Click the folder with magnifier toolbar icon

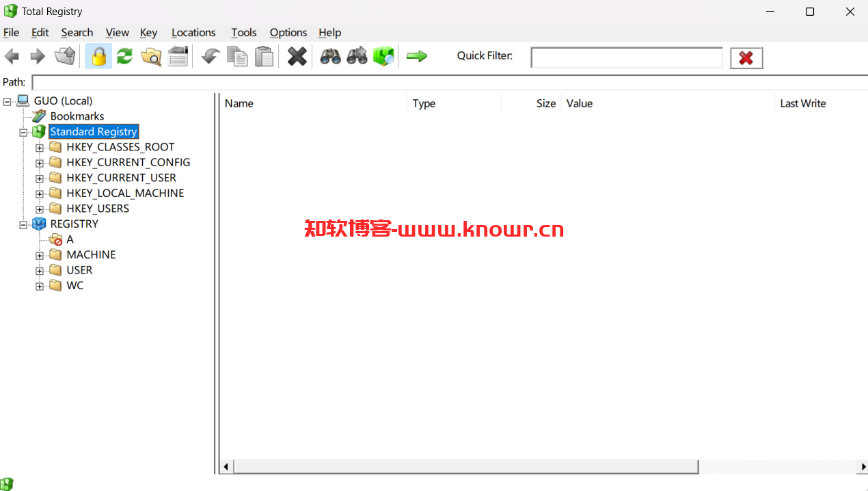151,56
